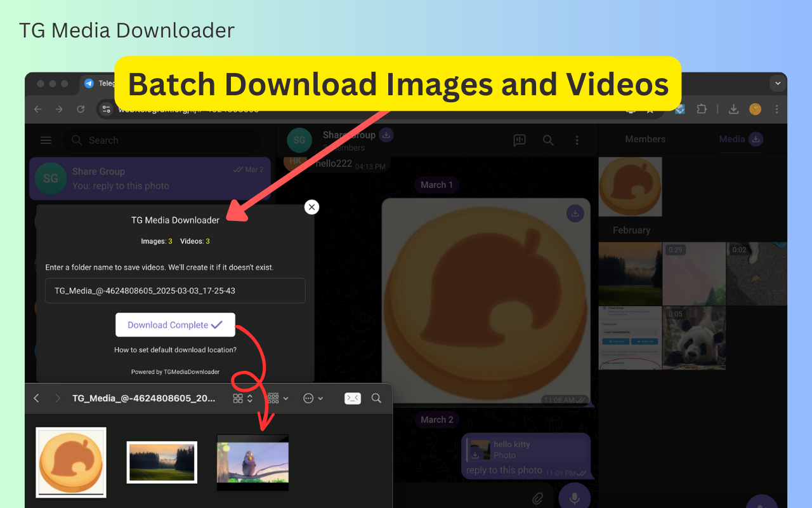Open Telegram hamburger menu

[46, 140]
